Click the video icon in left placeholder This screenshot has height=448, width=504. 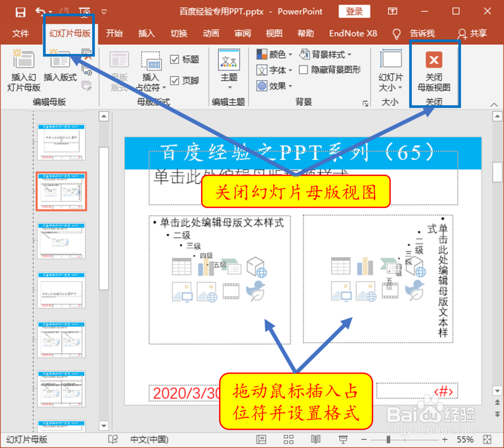point(231,291)
